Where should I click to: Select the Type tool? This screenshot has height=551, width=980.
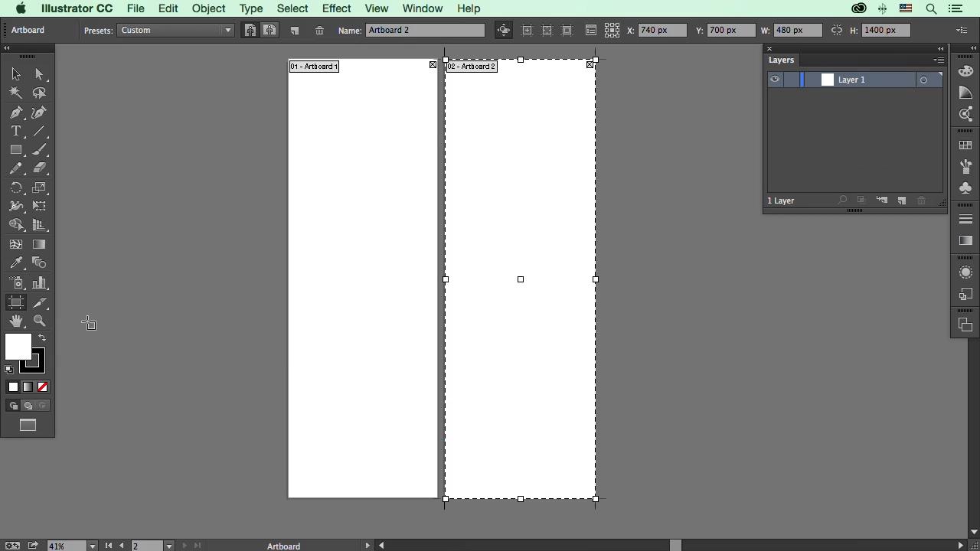[x=16, y=131]
